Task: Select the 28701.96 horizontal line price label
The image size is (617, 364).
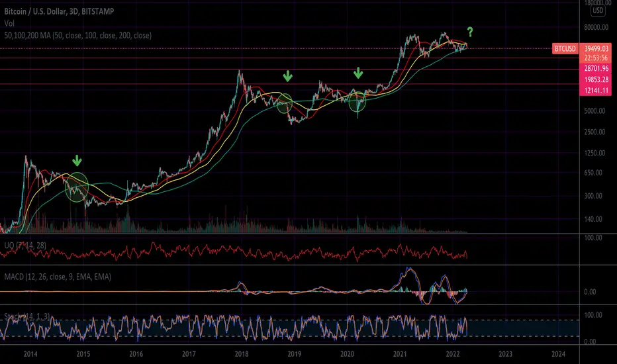Action: (596, 68)
